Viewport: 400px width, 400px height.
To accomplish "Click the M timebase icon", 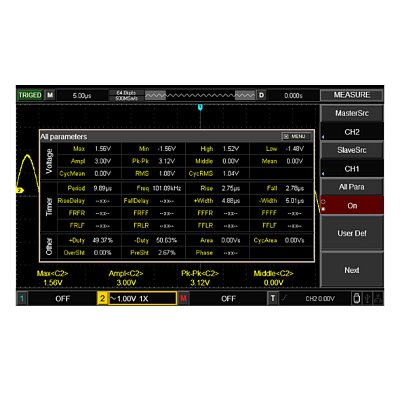I will tap(50, 95).
